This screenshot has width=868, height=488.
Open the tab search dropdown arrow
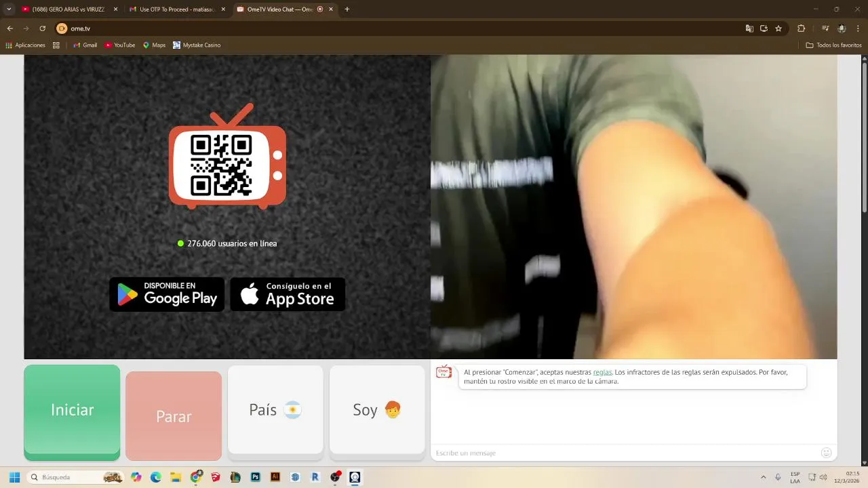click(x=9, y=9)
